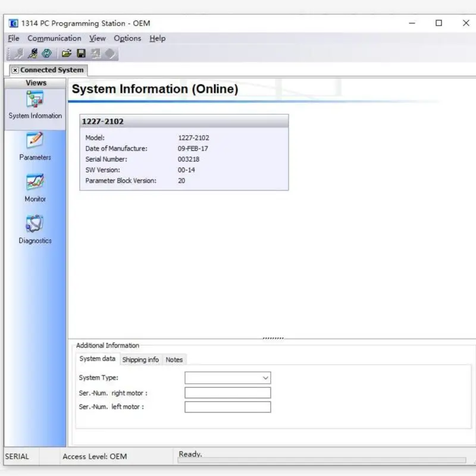476x476 pixels.
Task: Minimize the Programming Station window
Action: point(412,23)
